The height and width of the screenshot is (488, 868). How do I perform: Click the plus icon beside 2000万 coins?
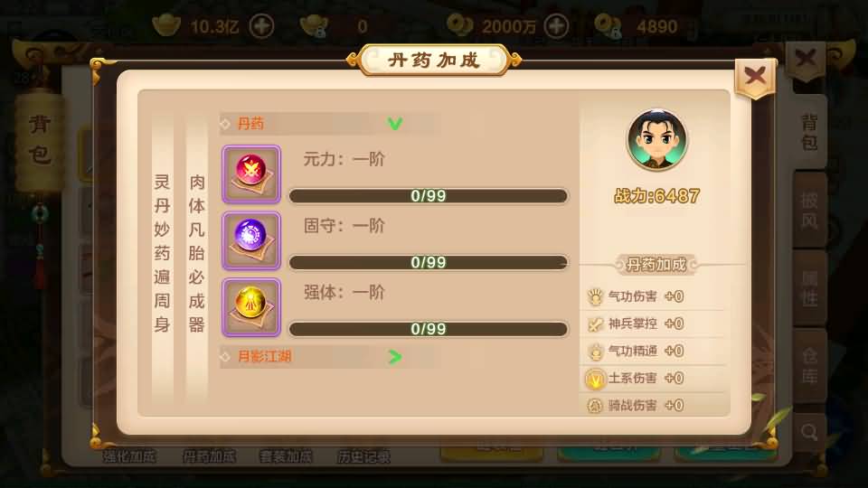tap(556, 26)
